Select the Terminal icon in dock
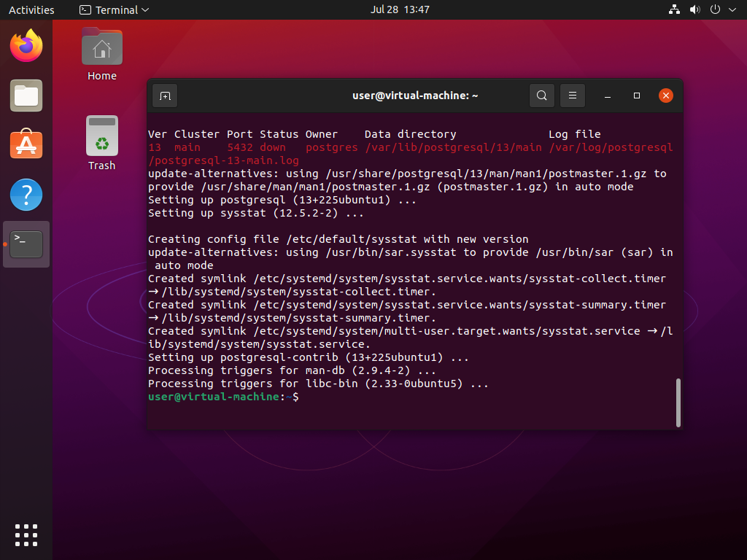 pos(26,244)
